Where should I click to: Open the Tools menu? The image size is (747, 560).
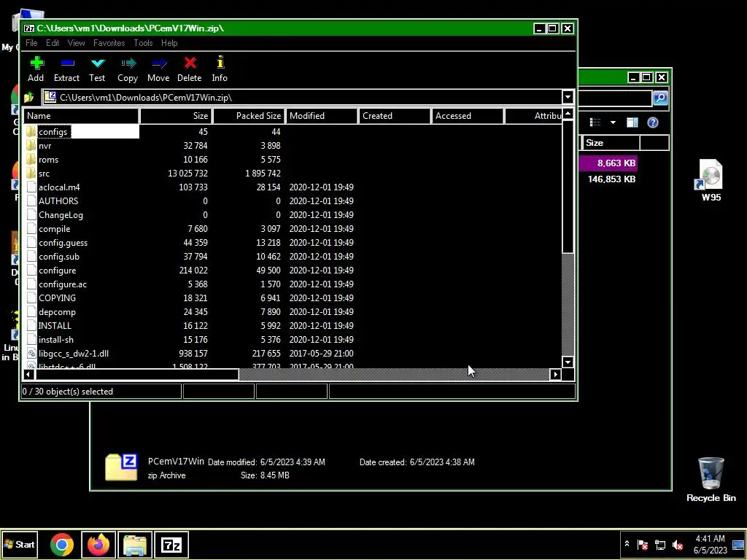[x=143, y=43]
